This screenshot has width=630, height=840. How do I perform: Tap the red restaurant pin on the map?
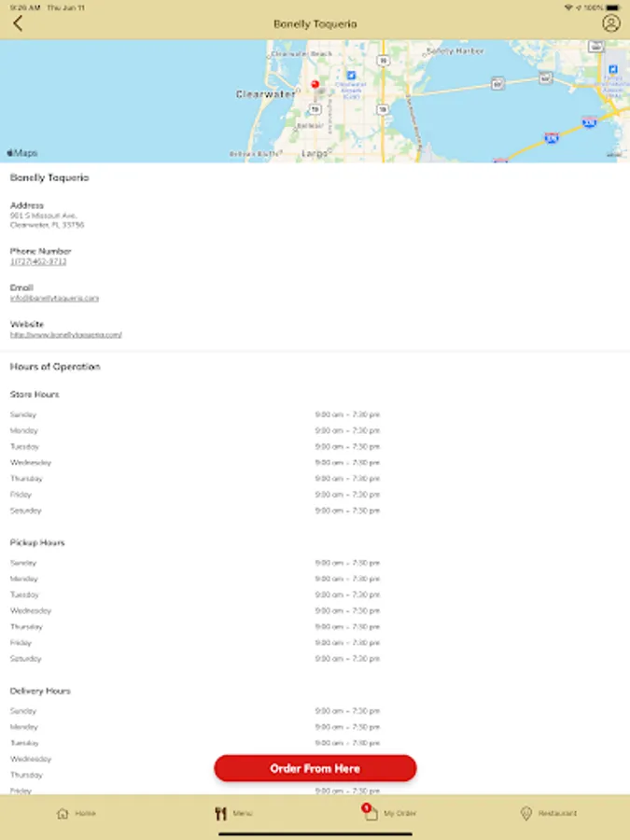pos(315,84)
